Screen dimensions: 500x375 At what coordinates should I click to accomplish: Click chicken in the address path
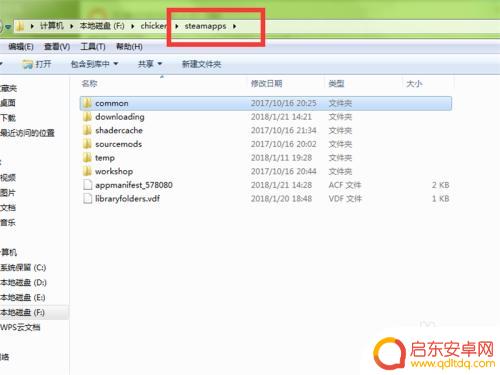(x=154, y=26)
